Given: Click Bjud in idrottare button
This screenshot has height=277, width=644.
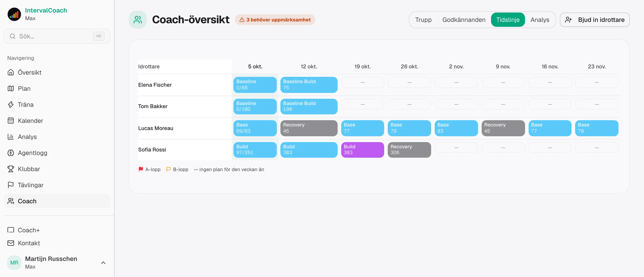Looking at the screenshot, I should point(595,19).
